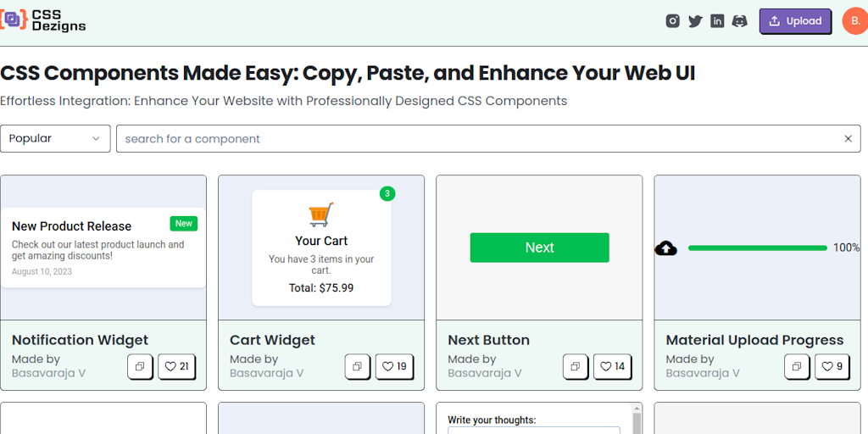Open the Instagram social icon
This screenshot has height=434, width=868.
[x=673, y=21]
